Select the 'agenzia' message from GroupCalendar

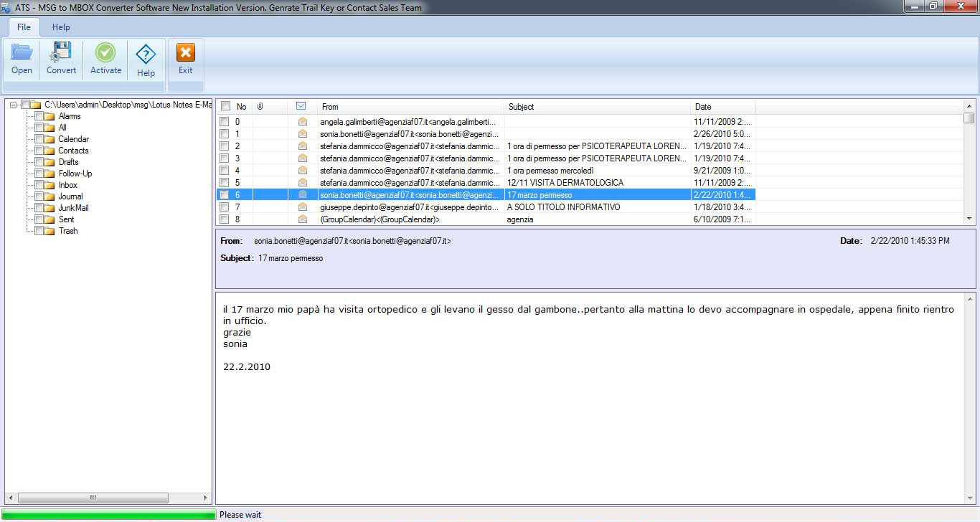(520, 219)
